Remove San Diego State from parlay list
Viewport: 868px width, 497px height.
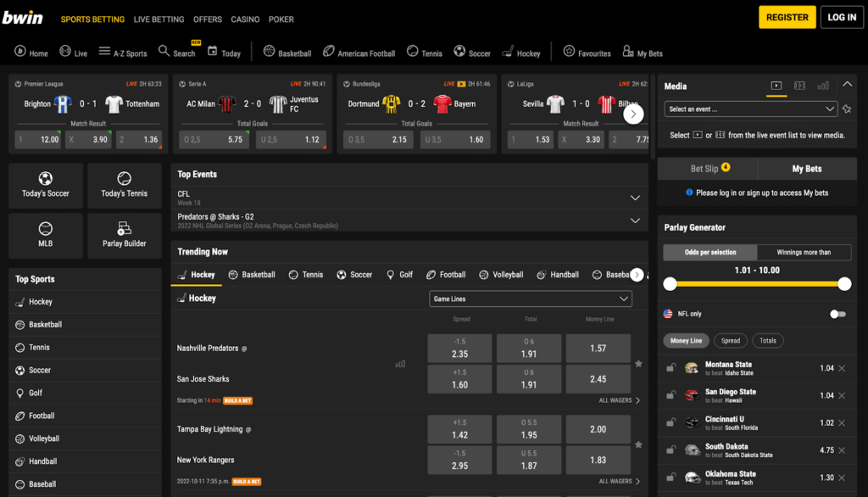coord(842,395)
